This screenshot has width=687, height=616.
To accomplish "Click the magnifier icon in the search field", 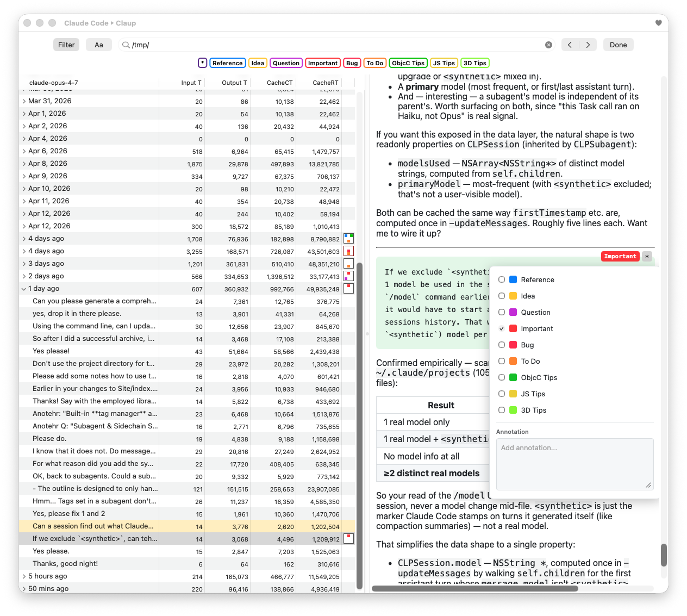I will click(126, 45).
